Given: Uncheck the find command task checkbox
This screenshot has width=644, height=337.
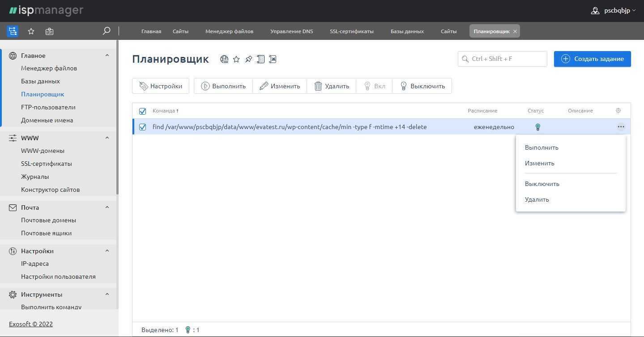Looking at the screenshot, I should pos(142,127).
